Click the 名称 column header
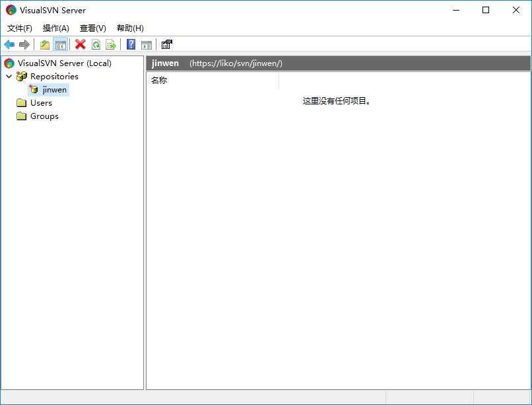 213,81
